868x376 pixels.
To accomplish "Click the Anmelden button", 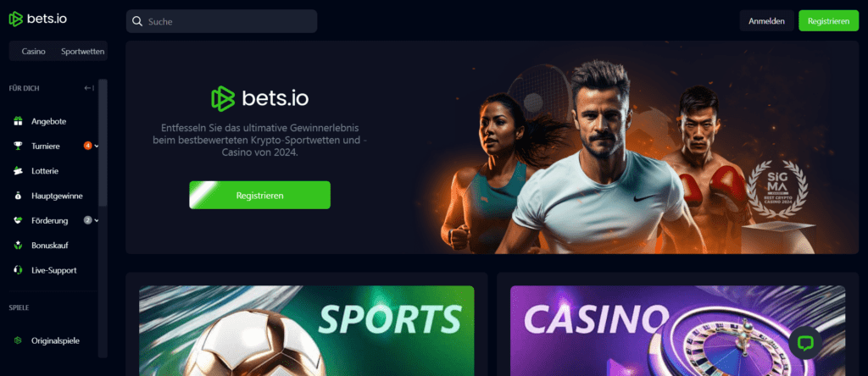I will pyautogui.click(x=766, y=21).
